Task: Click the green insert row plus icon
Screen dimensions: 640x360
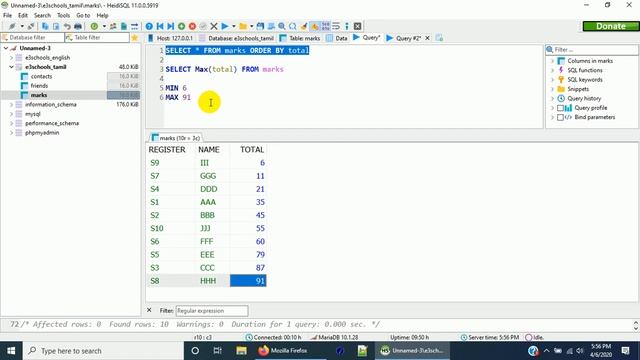Action: click(x=181, y=26)
